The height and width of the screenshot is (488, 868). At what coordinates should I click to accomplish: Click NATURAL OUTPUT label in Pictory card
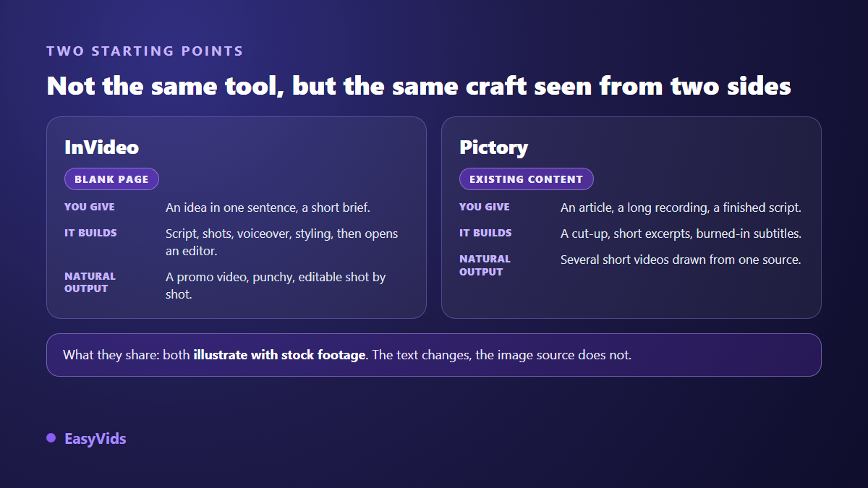[x=485, y=265]
